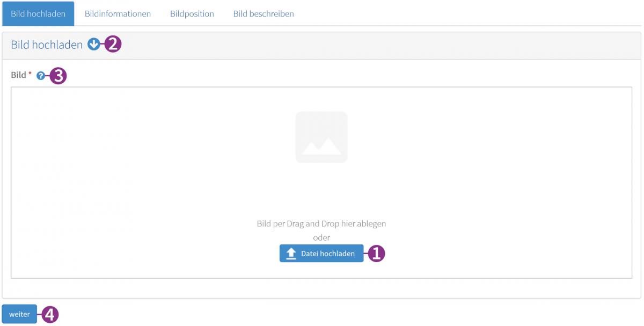
Task: Click the gray image placeholder icon
Action: click(x=321, y=137)
